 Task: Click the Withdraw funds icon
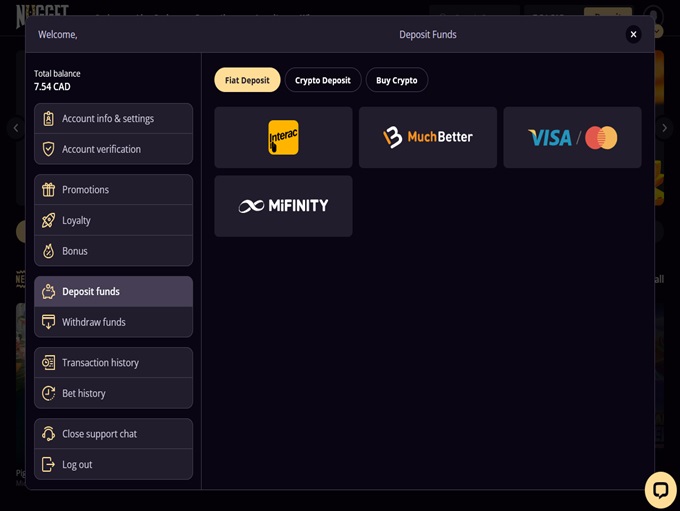point(48,322)
